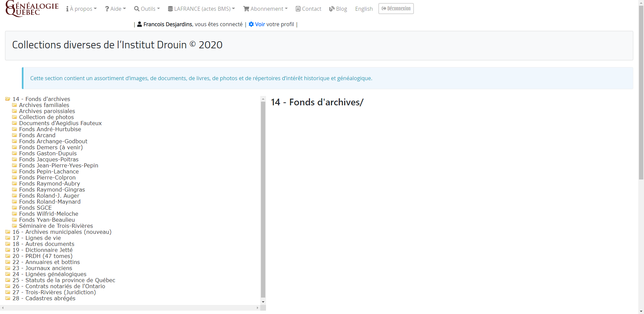The height and width of the screenshot is (314, 644).
Task: Open Fonds Yvan-Beaulieu folder icon
Action: click(x=14, y=220)
